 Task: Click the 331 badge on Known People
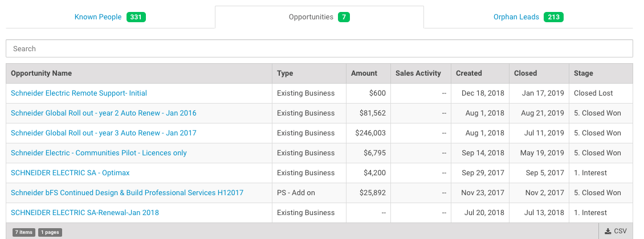click(x=136, y=17)
